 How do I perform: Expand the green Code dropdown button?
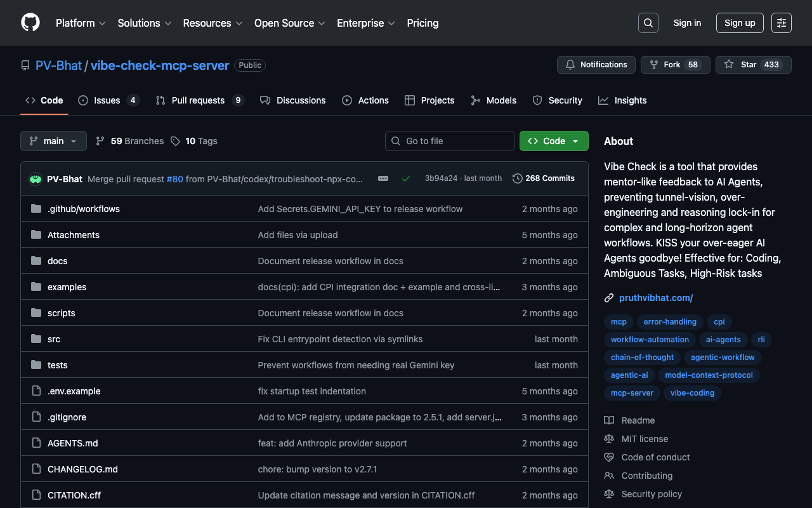553,141
